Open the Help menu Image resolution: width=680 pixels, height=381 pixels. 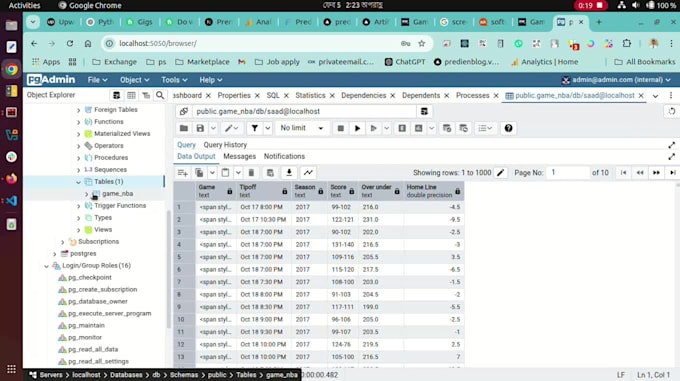[210, 80]
